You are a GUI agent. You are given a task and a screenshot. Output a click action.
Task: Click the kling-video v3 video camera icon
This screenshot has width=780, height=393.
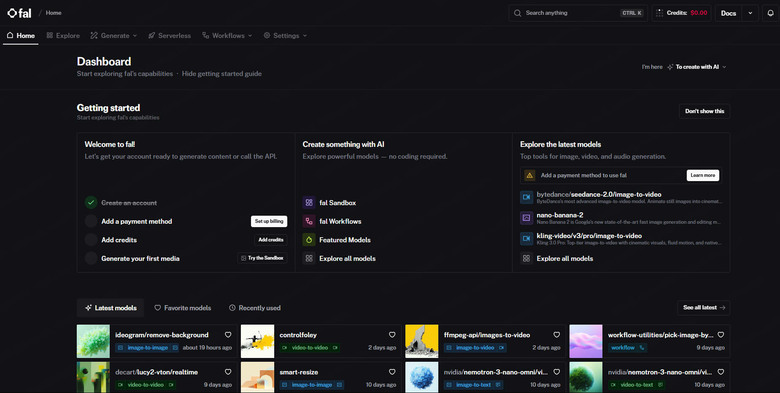[x=526, y=238]
